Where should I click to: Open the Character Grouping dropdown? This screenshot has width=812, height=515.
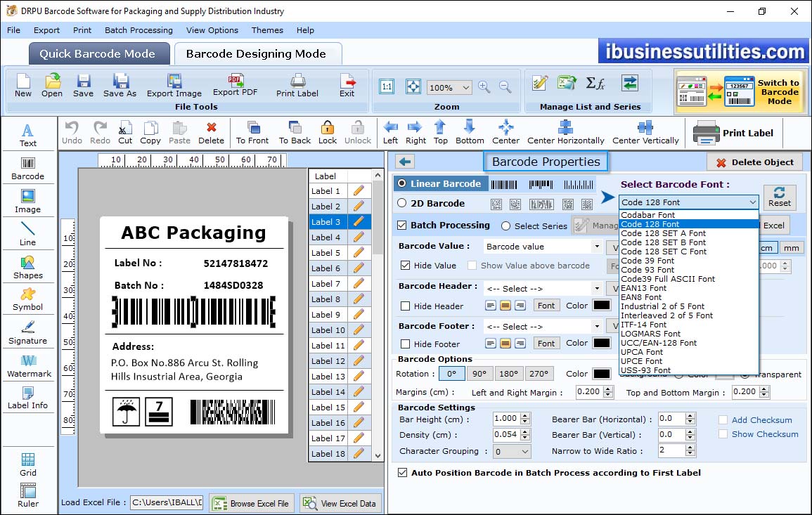pos(524,451)
